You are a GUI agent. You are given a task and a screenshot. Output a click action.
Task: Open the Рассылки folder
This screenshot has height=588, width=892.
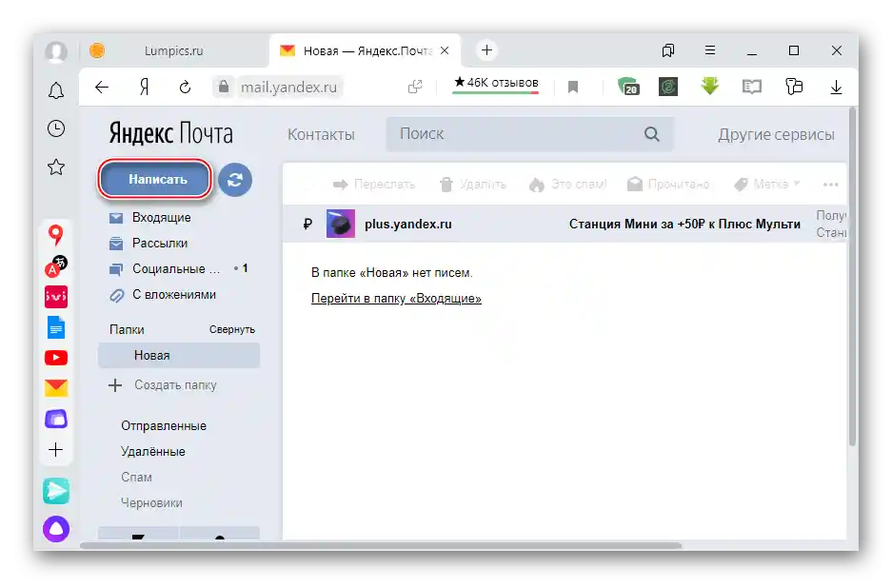pyautogui.click(x=160, y=243)
